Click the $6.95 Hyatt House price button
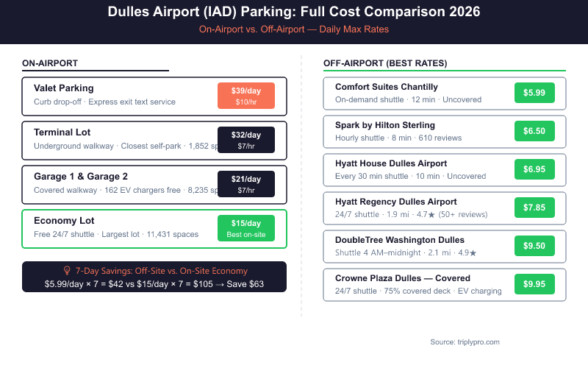Viewport: 588px width, 368px height. click(x=534, y=169)
